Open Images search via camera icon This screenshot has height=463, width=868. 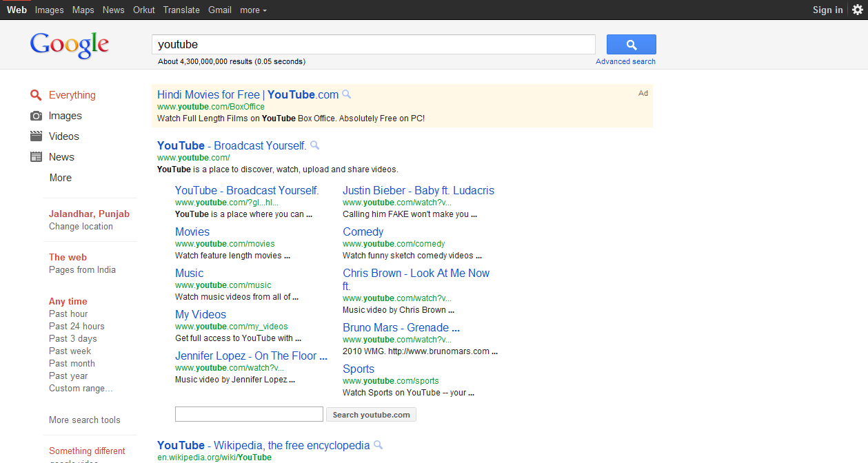click(x=35, y=116)
